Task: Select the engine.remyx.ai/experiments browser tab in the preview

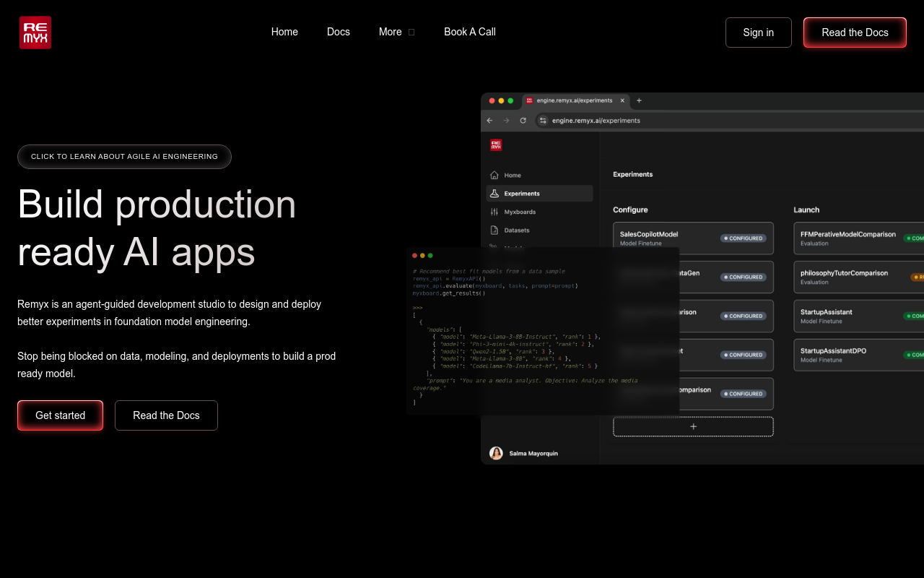Action: (575, 100)
